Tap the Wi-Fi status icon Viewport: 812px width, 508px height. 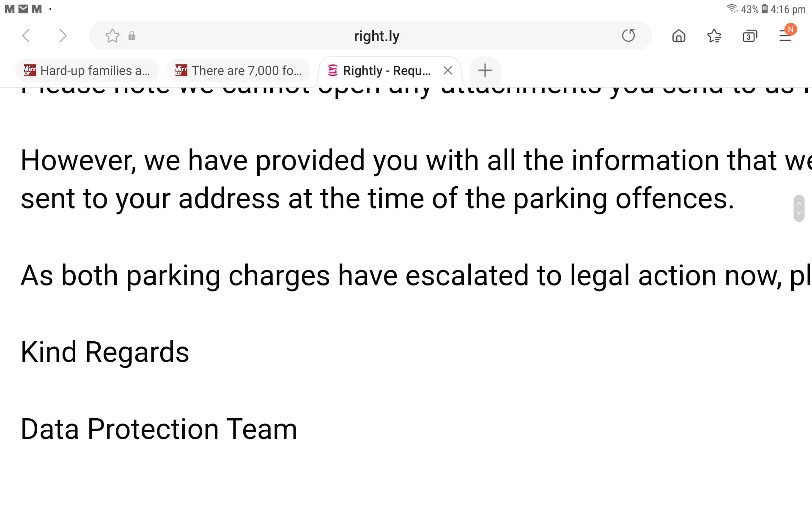click(x=732, y=9)
